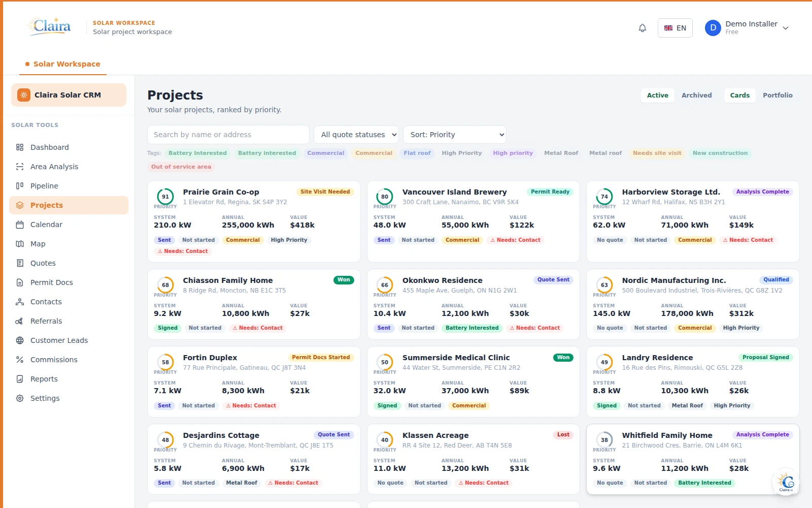Screen dimensions: 812x508
Task: Click the Klassen Acreage Lost status badge
Action: point(563,435)
